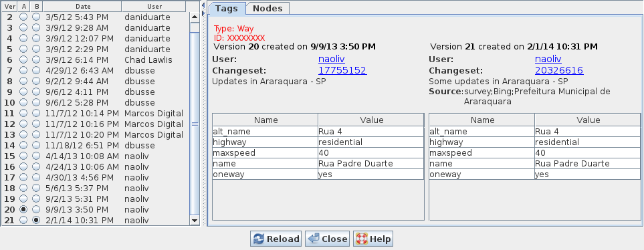Viewport: 644px width, 250px height.
Task: Open changeset 17755152 link
Action: [x=342, y=70]
